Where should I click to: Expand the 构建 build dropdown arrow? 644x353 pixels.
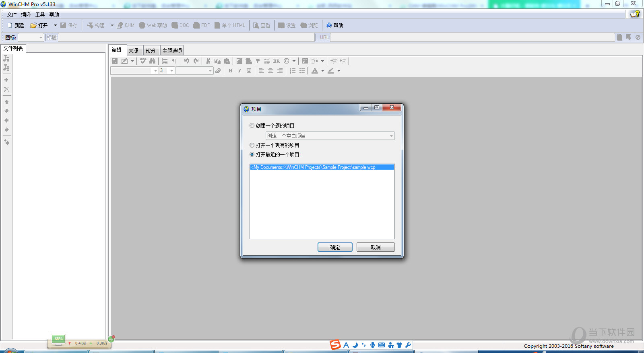(112, 25)
